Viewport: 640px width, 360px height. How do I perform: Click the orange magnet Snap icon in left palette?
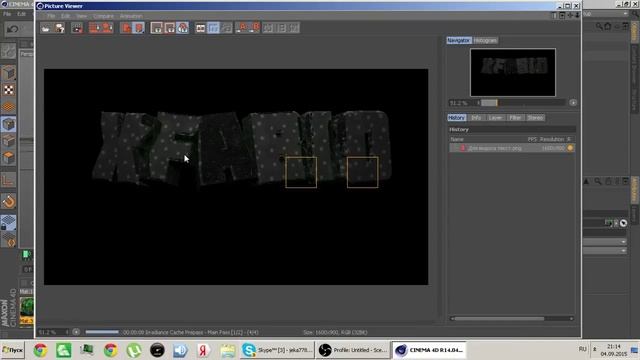coord(9,201)
